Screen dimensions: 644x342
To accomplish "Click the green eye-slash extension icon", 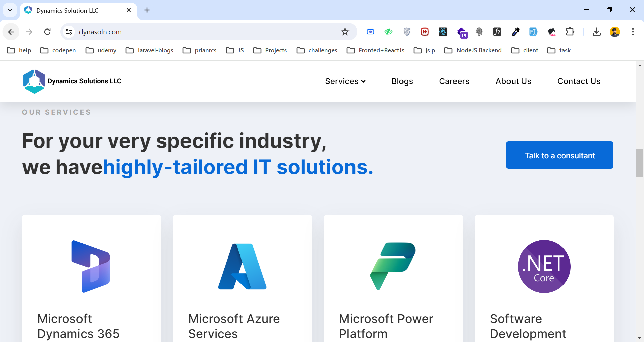I will point(388,32).
